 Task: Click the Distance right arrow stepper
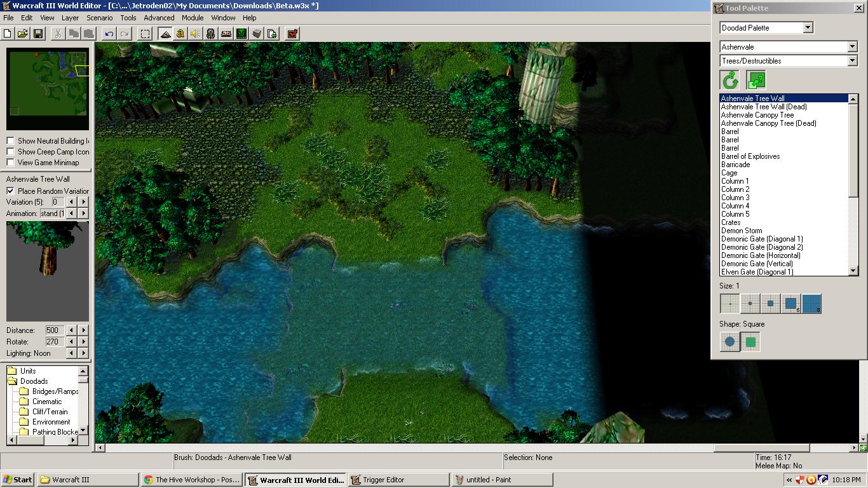[x=83, y=330]
